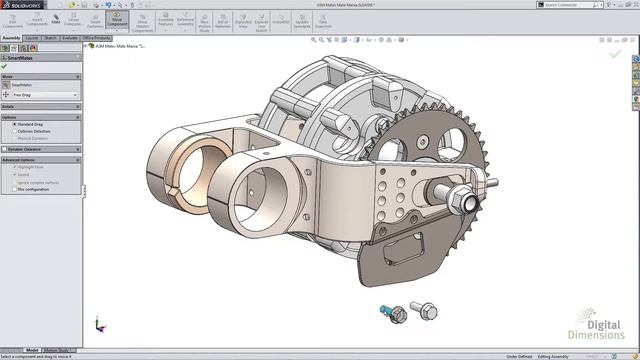Toggle the Highlight faces checkbox
The image size is (640, 360).
pyautogui.click(x=15, y=167)
